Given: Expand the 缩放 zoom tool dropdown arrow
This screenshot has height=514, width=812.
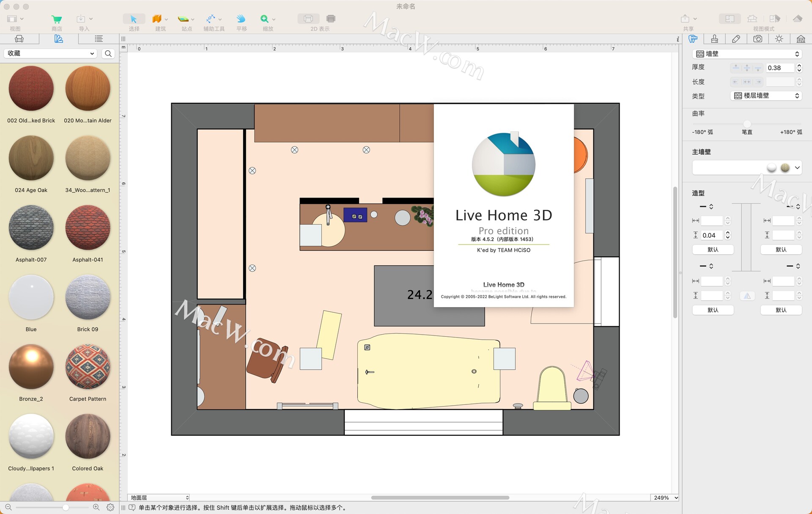Looking at the screenshot, I should [274, 19].
